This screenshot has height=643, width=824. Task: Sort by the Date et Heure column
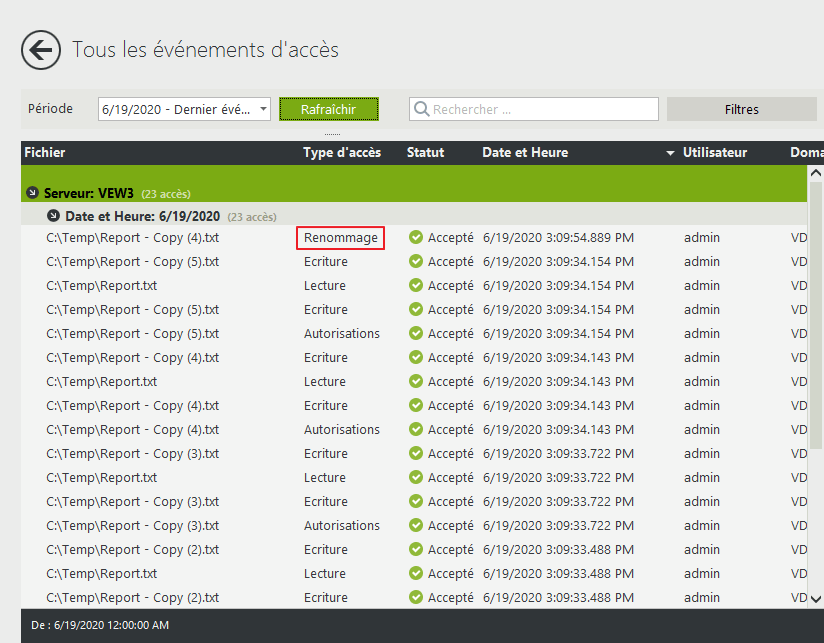pyautogui.click(x=525, y=153)
